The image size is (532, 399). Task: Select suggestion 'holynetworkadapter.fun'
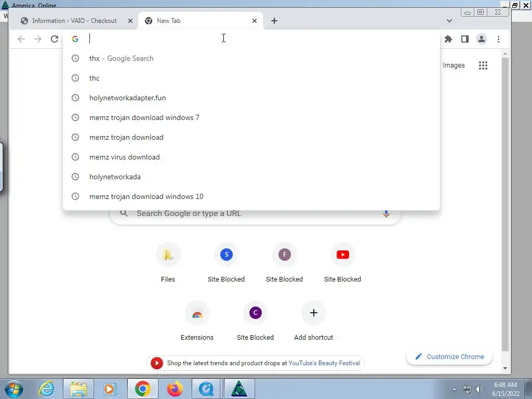click(x=251, y=98)
